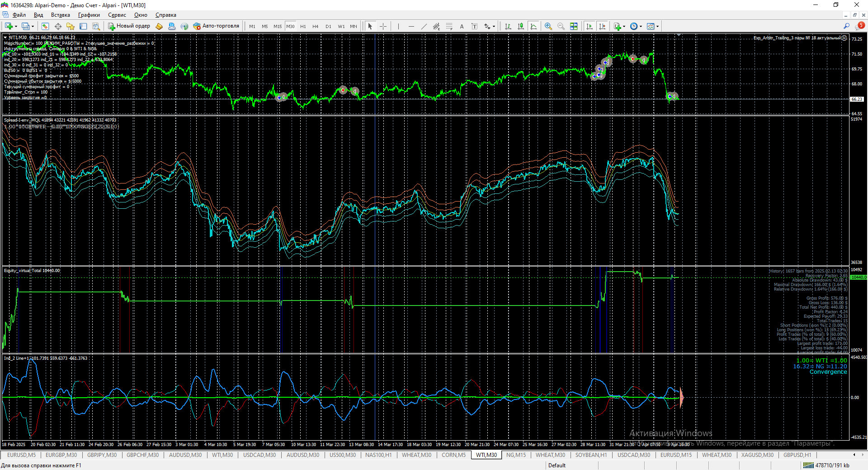Select the crosshair tool

coord(383,26)
